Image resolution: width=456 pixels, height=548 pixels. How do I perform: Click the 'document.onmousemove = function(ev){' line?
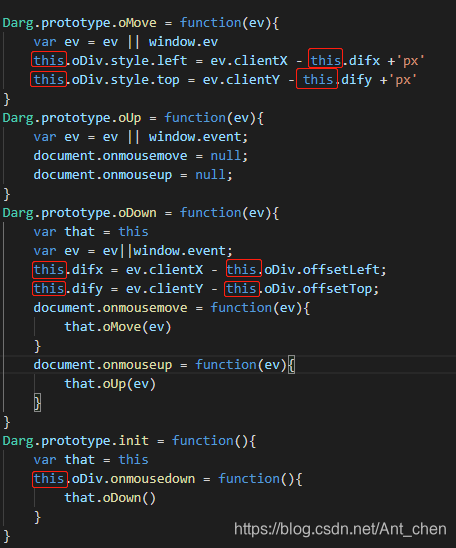click(172, 308)
